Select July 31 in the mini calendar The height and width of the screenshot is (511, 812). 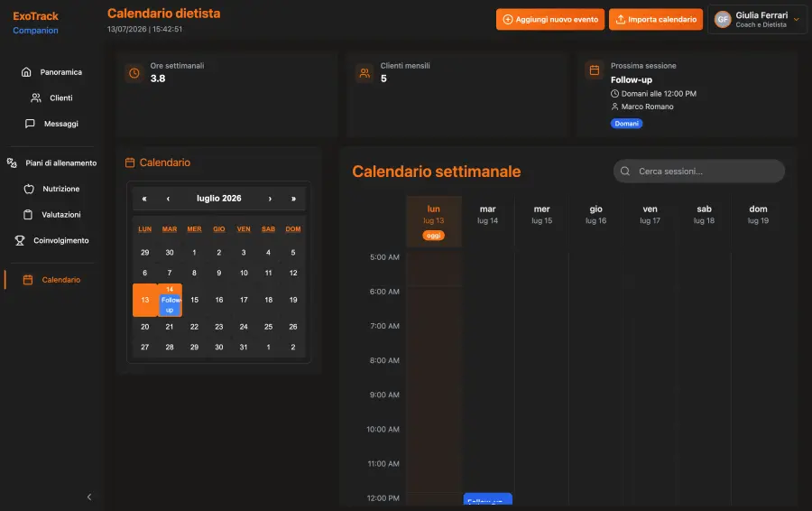[x=244, y=348]
